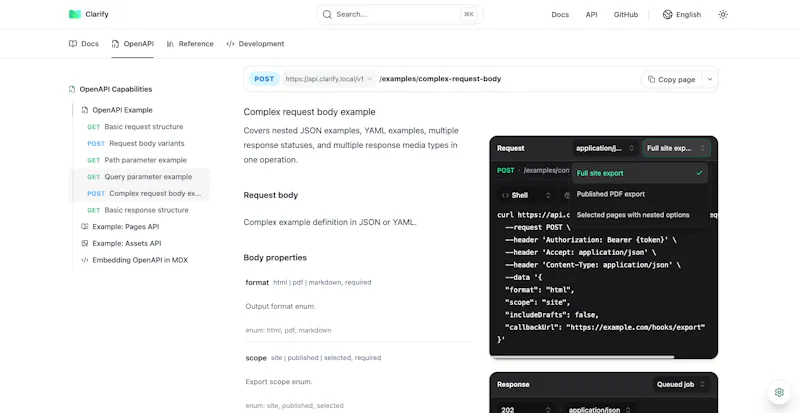This screenshot has height=413, width=800.
Task: Open Embedding OpenAPI in MDX sidebar item
Action: 140,260
